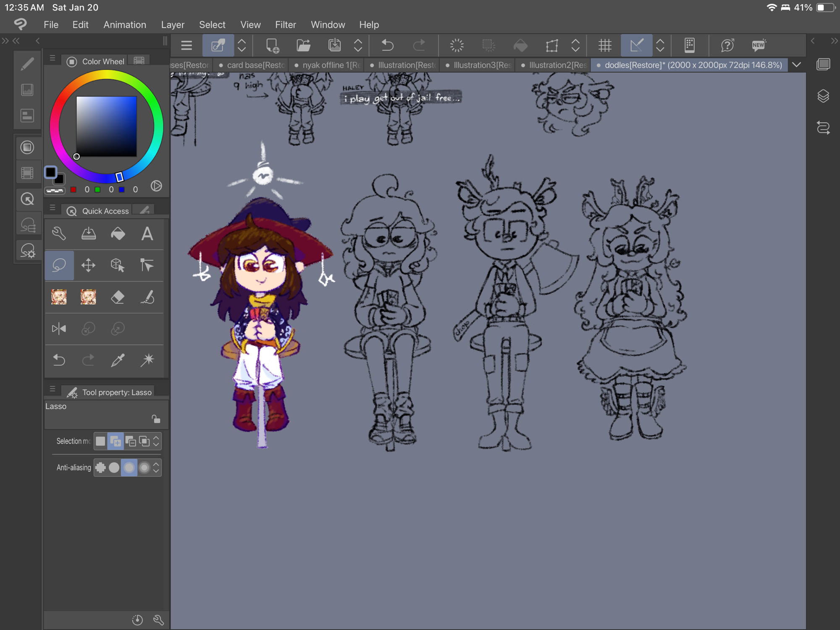Open the command bar hamburger menu

[x=186, y=45]
